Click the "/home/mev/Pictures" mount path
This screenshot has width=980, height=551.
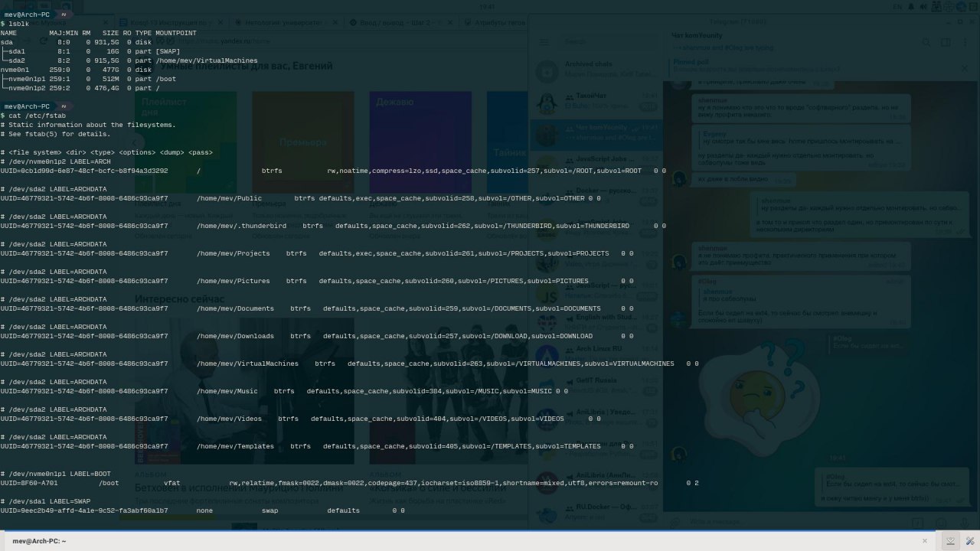pyautogui.click(x=234, y=281)
